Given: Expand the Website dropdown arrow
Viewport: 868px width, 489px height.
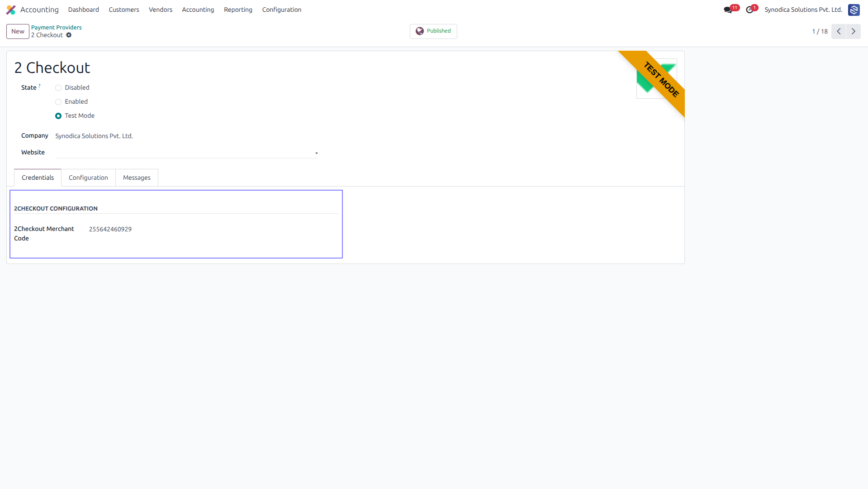Looking at the screenshot, I should point(317,153).
